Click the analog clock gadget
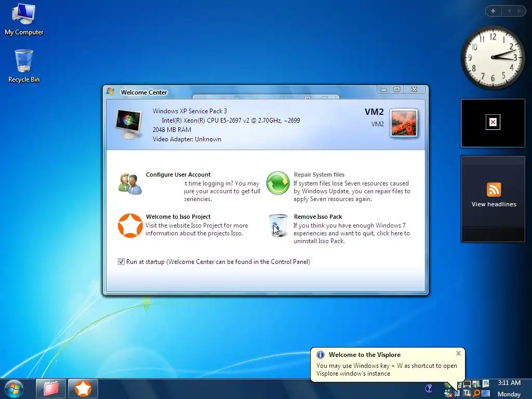Screen dimensions: 532x399 493,57
